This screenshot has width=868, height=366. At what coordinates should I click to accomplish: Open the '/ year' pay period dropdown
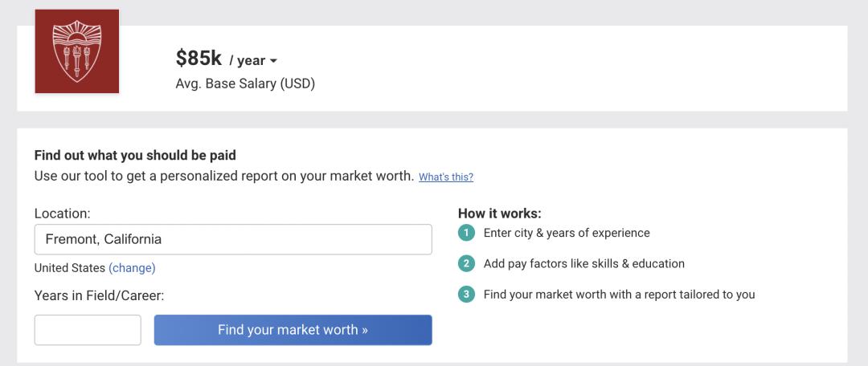[x=254, y=61]
